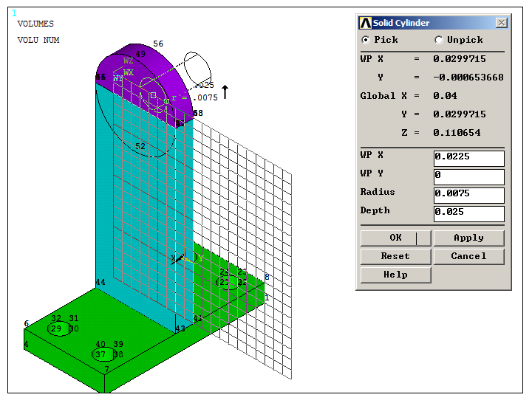Click the Depth input field

469,213
